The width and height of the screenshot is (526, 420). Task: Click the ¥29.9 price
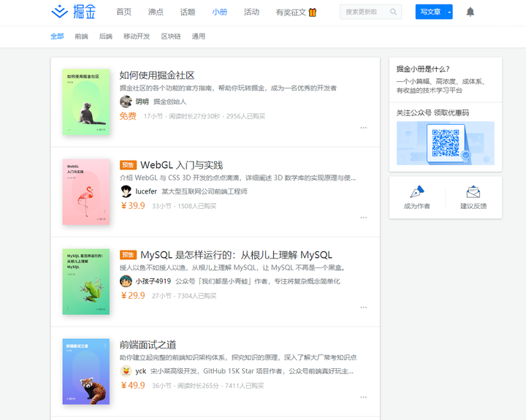pyautogui.click(x=133, y=296)
